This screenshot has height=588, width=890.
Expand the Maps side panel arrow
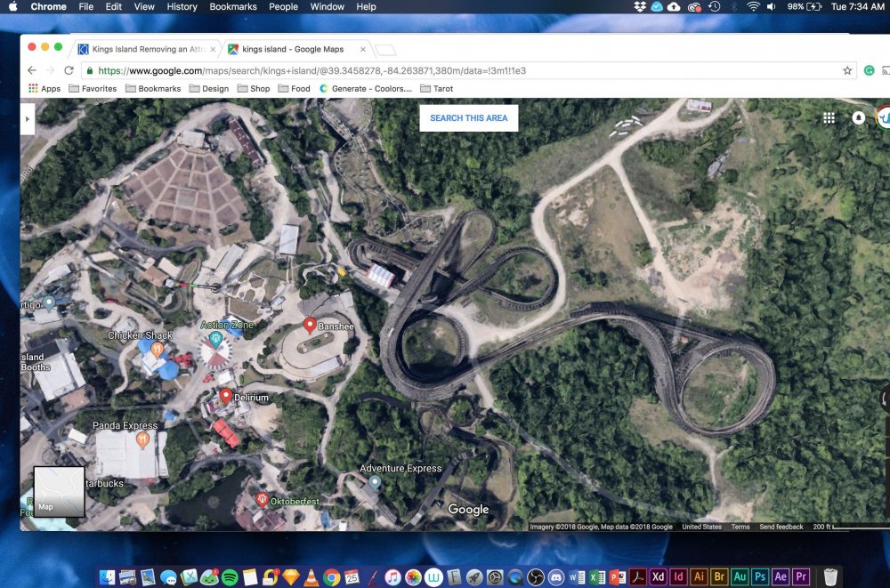click(x=27, y=118)
